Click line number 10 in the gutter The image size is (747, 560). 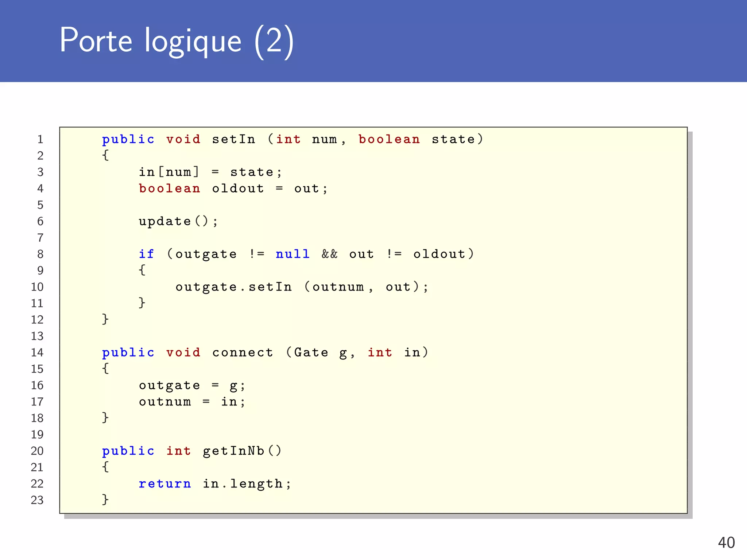coord(37,287)
